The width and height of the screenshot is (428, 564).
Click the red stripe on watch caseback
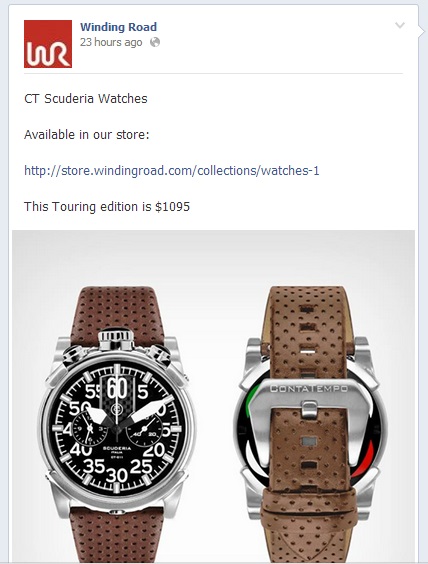pyautogui.click(x=365, y=459)
